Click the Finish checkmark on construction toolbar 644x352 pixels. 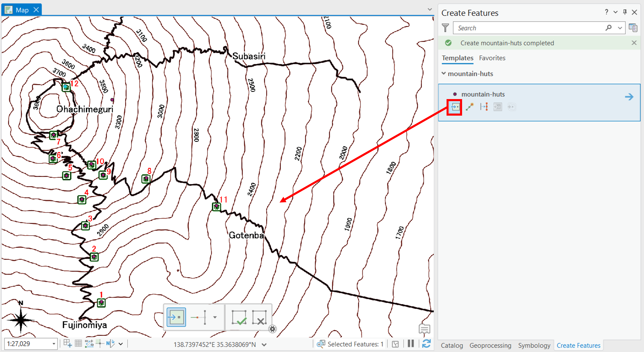tap(239, 317)
